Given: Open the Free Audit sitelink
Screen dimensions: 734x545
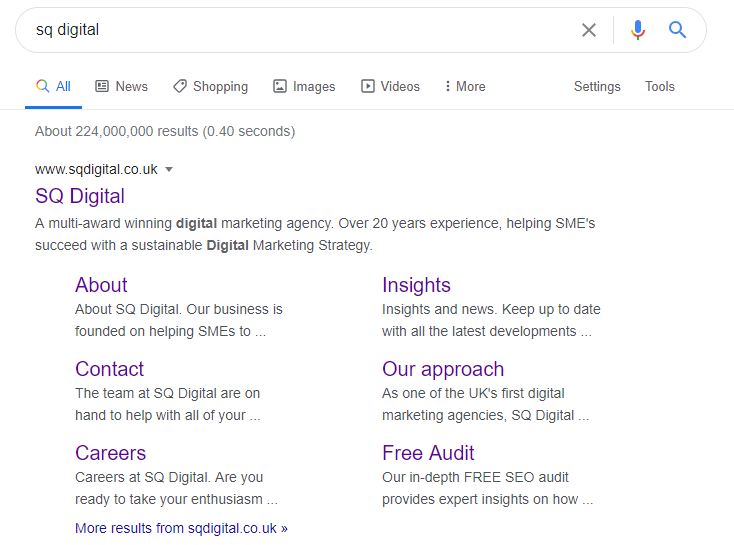Looking at the screenshot, I should (428, 453).
